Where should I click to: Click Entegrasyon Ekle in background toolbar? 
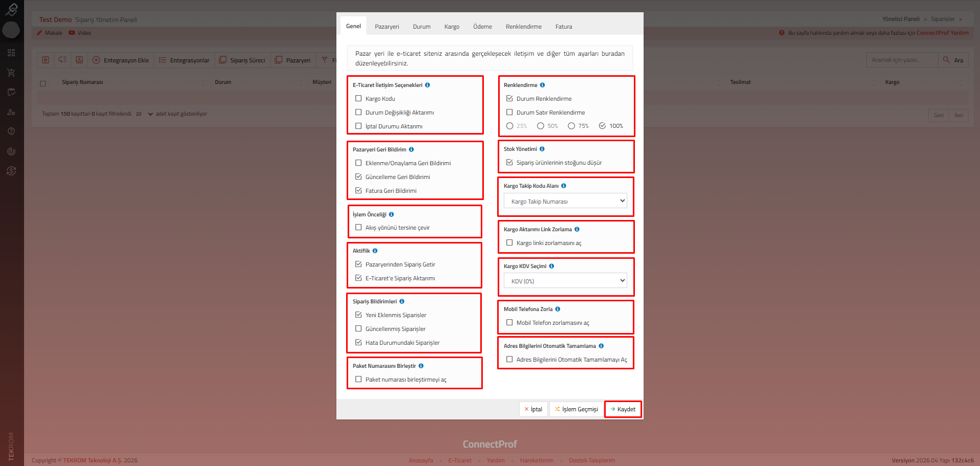click(x=121, y=60)
